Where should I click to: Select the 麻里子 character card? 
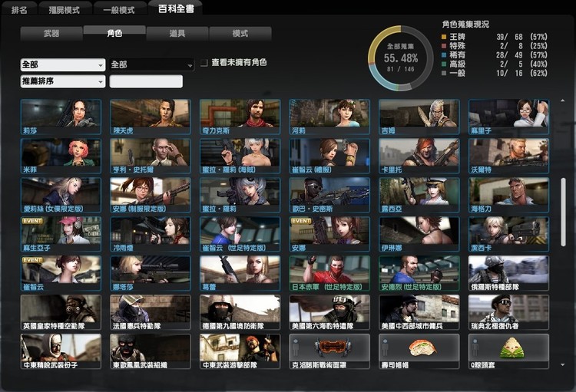pyautogui.click(x=508, y=117)
